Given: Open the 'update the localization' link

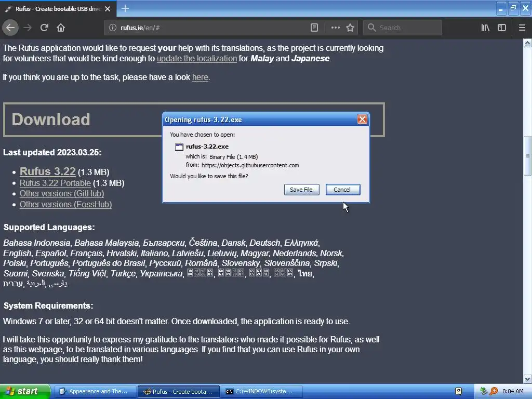Looking at the screenshot, I should (197, 58).
